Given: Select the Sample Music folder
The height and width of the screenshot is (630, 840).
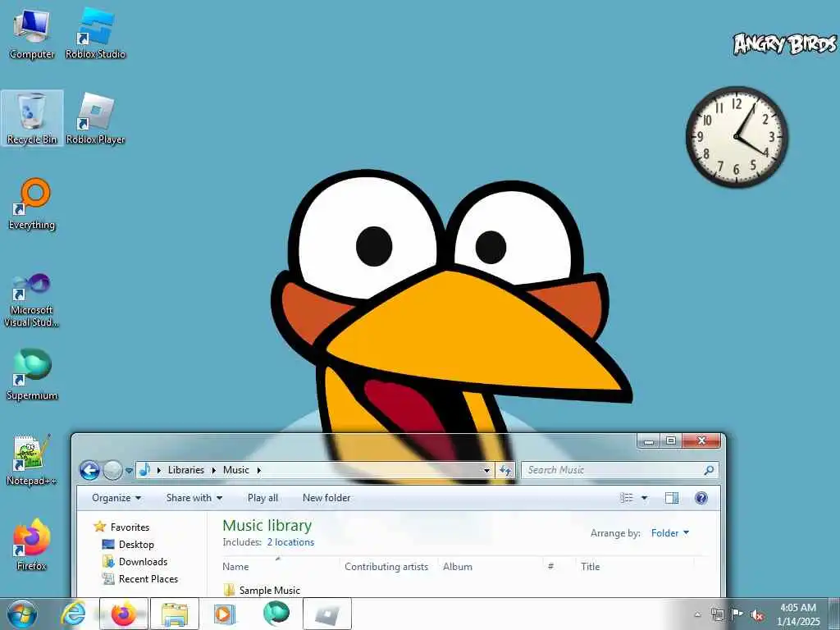Looking at the screenshot, I should click(x=262, y=590).
